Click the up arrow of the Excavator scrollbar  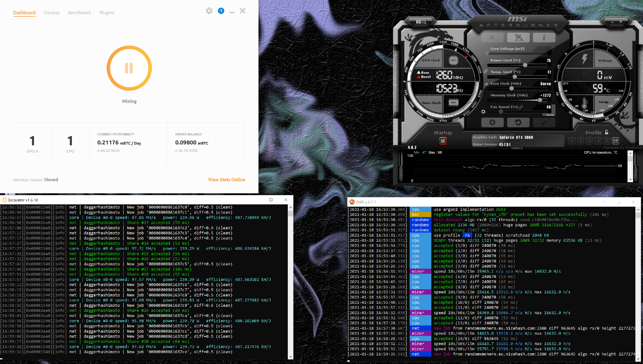coord(290,207)
